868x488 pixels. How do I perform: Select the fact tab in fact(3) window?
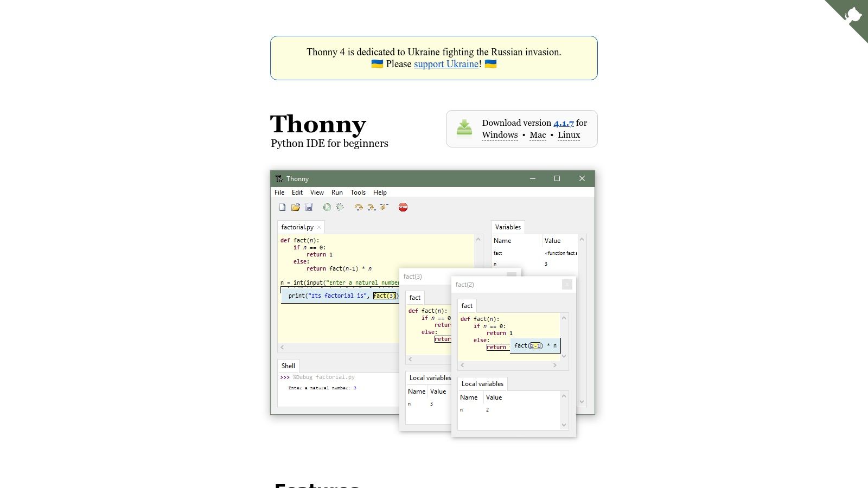click(x=414, y=297)
